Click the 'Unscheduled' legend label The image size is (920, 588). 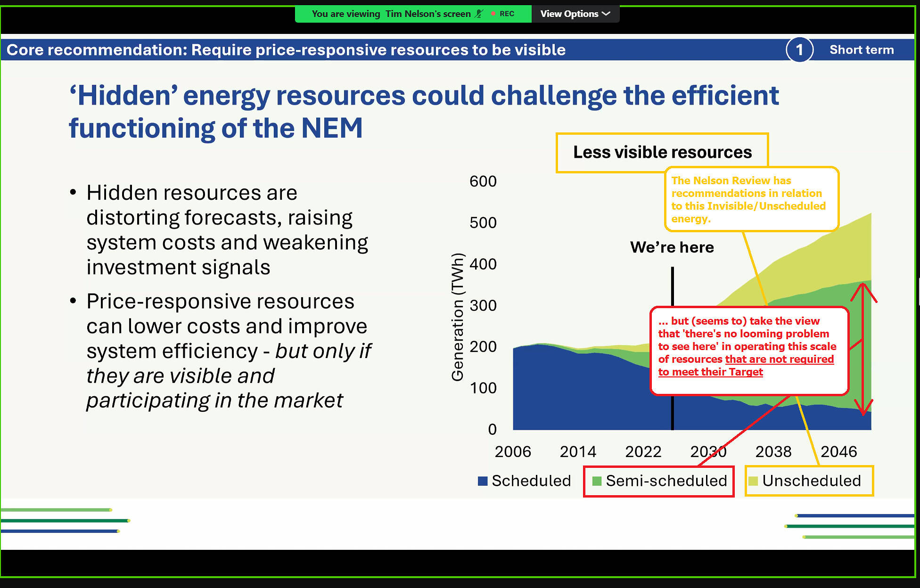812,481
